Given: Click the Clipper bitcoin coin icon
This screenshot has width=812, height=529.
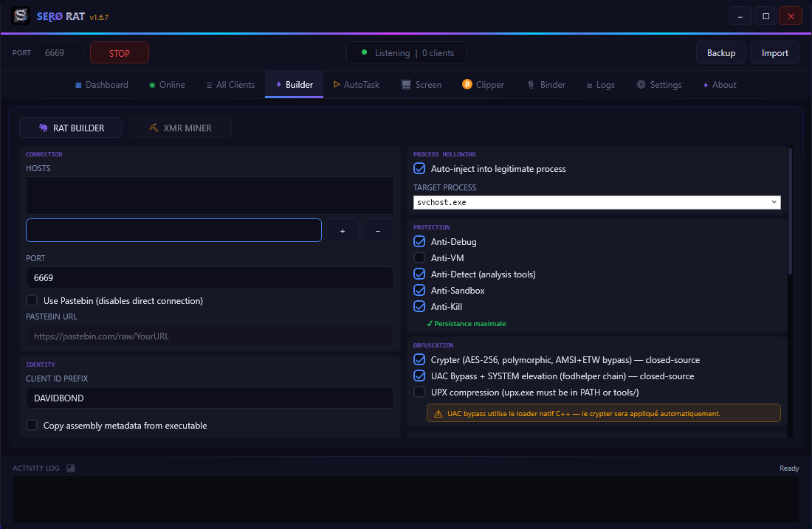Looking at the screenshot, I should click(x=467, y=84).
